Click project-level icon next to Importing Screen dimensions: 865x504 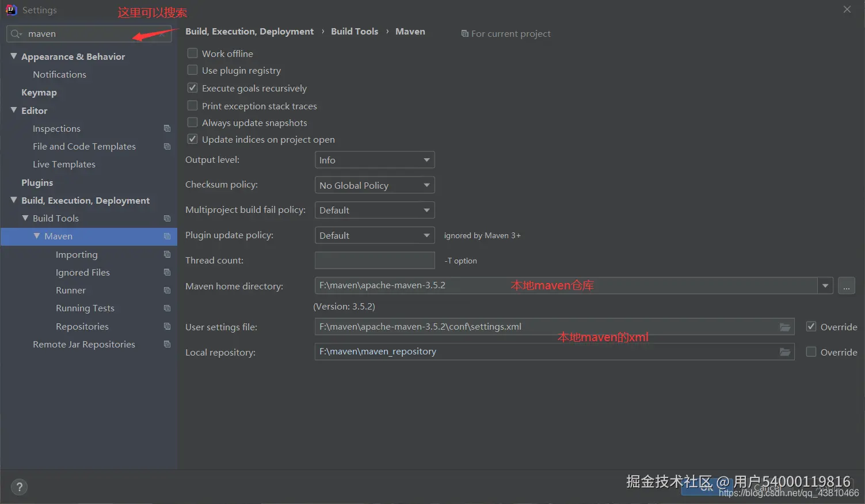click(167, 254)
